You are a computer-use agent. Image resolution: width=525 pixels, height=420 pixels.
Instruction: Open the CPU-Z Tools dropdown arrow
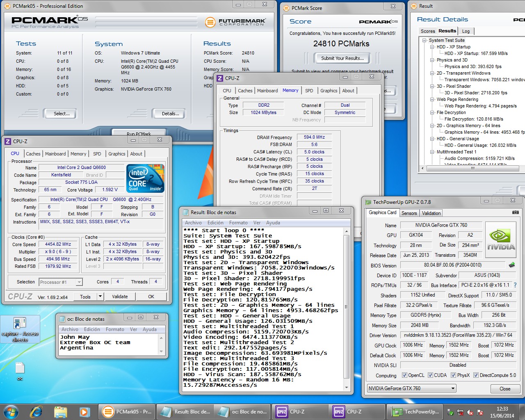click(100, 296)
